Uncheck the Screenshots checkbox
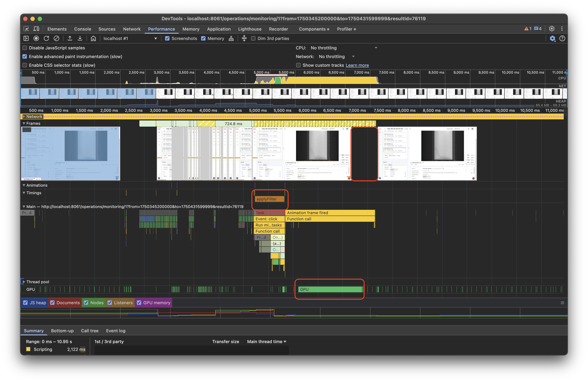 point(167,38)
